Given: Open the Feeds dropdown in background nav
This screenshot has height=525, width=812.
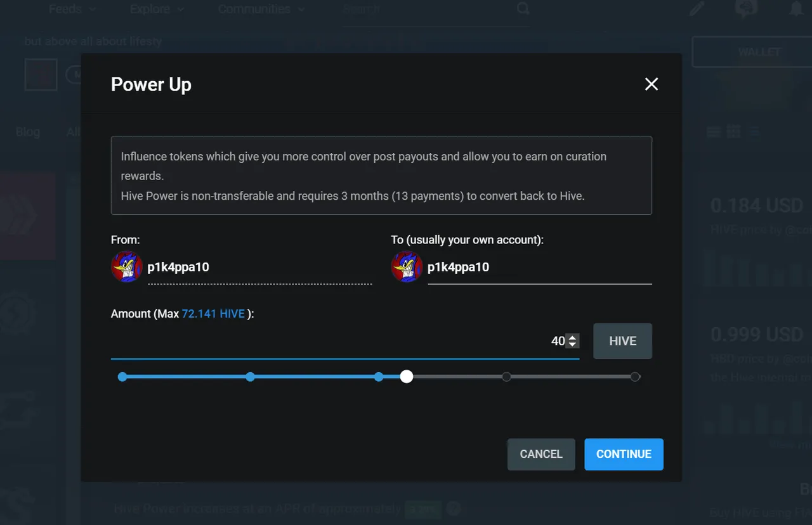Looking at the screenshot, I should click(x=73, y=9).
